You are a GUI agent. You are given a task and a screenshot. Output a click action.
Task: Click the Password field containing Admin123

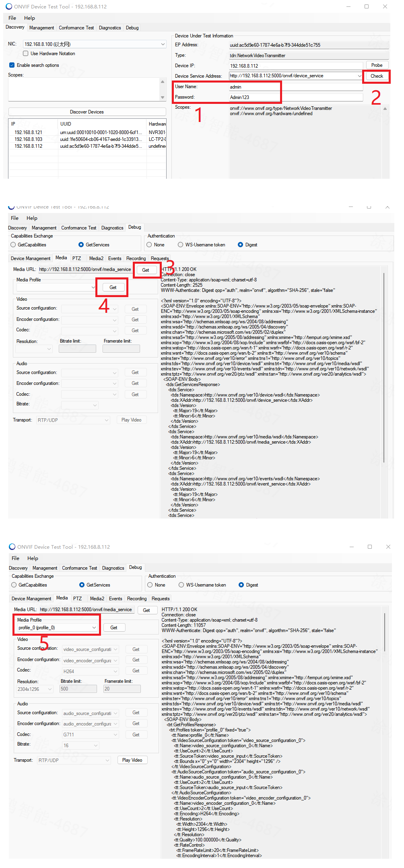point(296,97)
